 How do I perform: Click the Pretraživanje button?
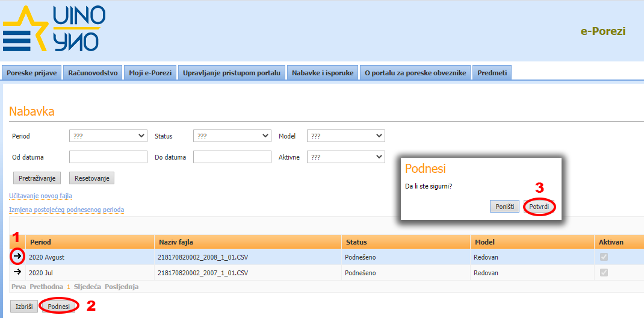tap(37, 178)
